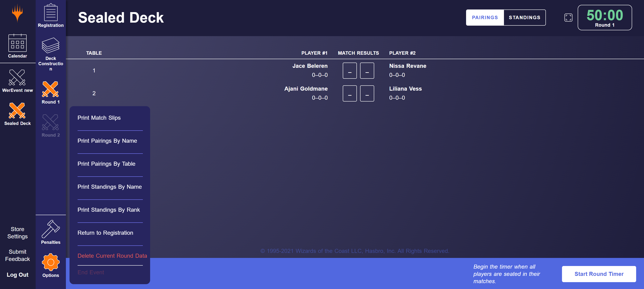Set Nissa Revane's match result box
Viewport: 644px width, 289px height.
[x=367, y=71]
